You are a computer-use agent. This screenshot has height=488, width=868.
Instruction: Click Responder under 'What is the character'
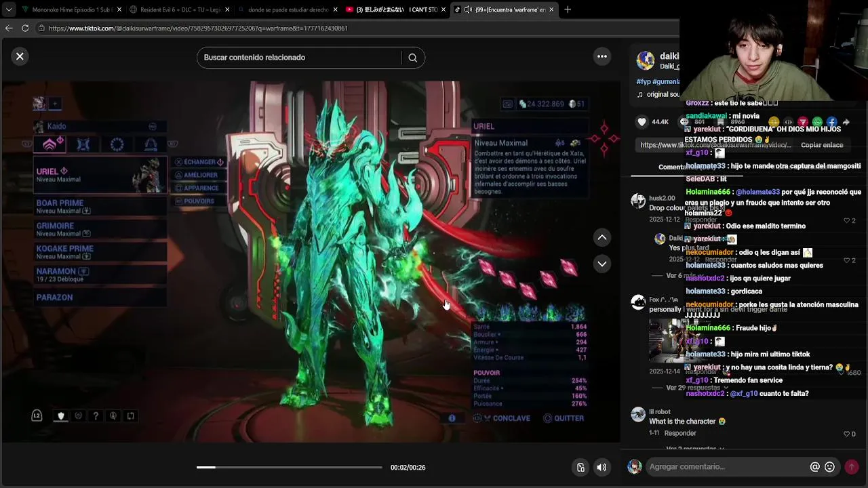pyautogui.click(x=680, y=433)
